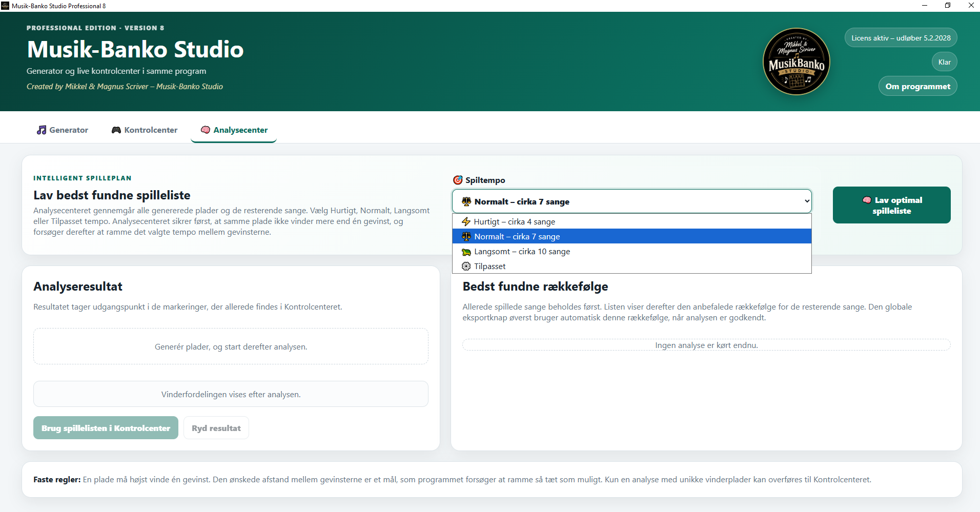Click the 'Analyseresultat' heading
The width and height of the screenshot is (980, 512).
pyautogui.click(x=78, y=286)
